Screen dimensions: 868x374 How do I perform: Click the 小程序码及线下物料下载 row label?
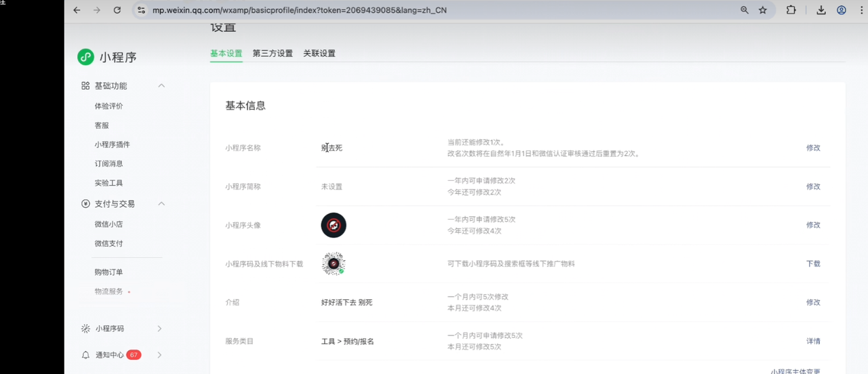coord(264,264)
